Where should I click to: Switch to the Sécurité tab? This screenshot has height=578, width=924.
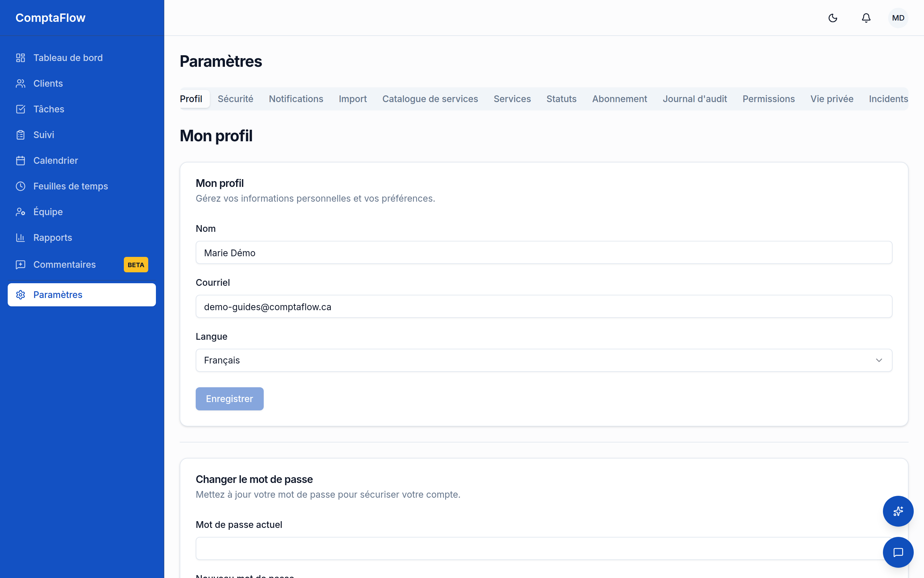pos(235,99)
